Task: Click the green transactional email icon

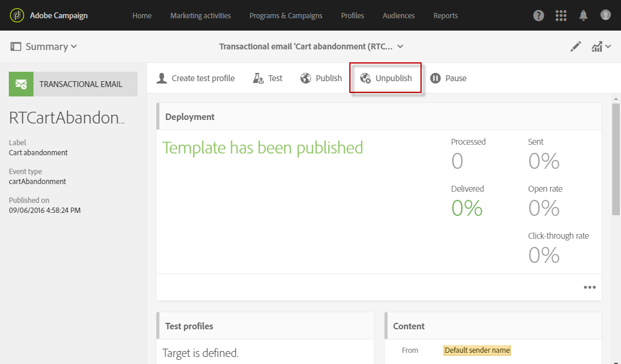Action: [21, 84]
